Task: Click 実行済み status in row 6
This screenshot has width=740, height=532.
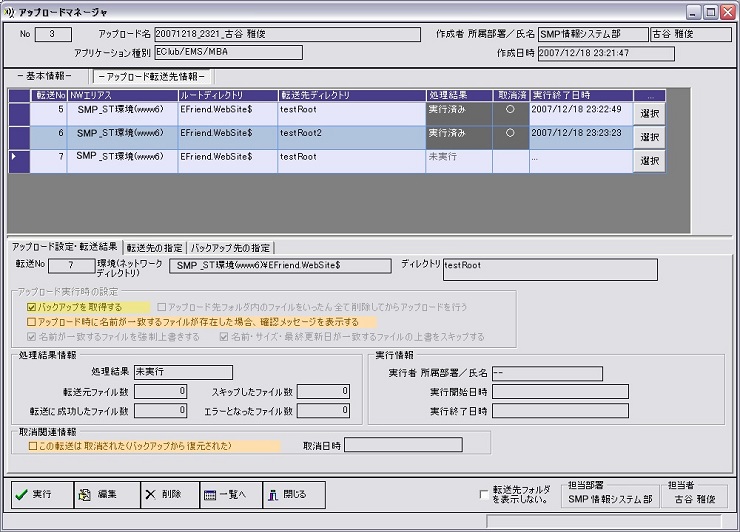Action: tap(459, 137)
